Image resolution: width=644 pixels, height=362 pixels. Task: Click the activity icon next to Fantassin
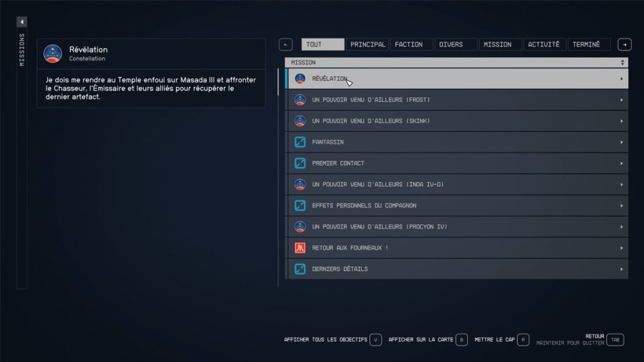click(x=299, y=142)
